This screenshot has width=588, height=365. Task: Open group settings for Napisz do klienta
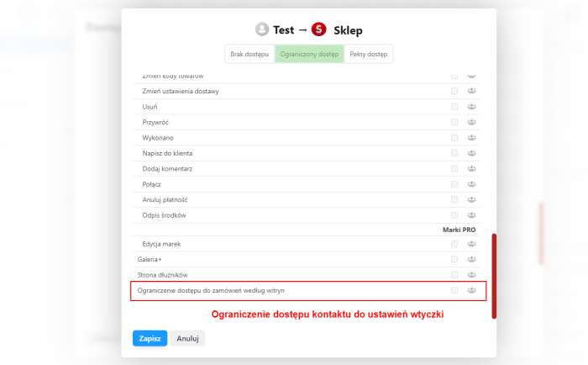471,153
